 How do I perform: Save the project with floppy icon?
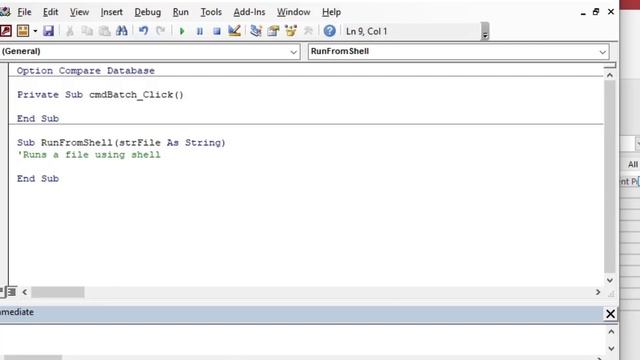click(x=48, y=31)
